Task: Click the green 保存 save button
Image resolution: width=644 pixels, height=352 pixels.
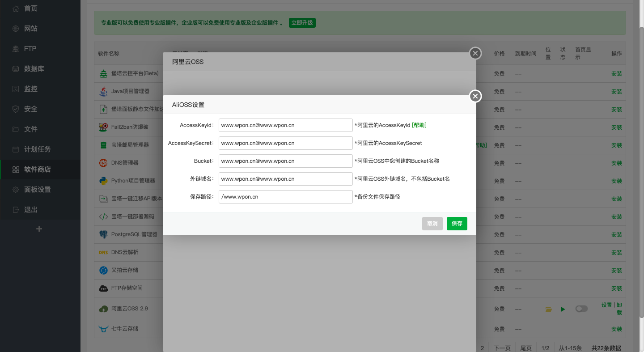Action: click(x=457, y=224)
